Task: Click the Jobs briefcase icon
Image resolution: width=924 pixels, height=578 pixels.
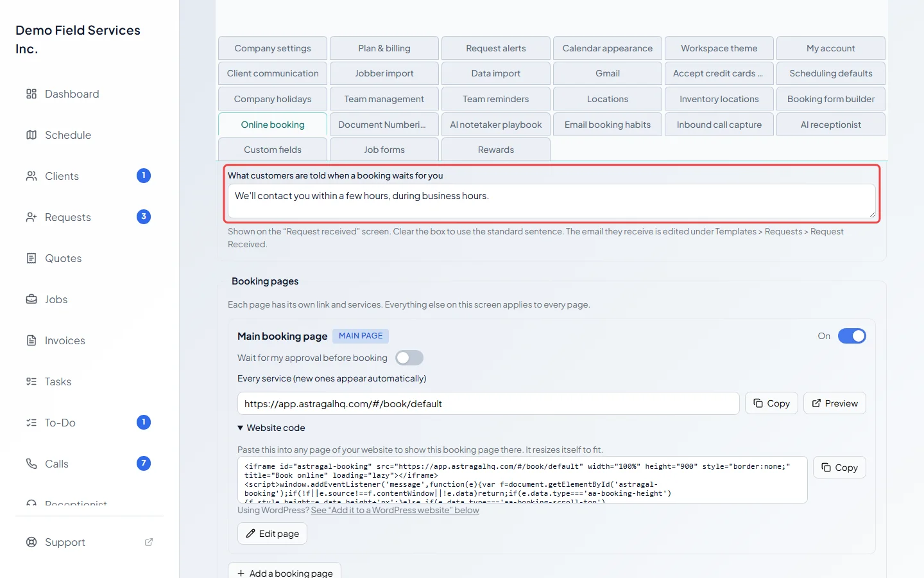Action: 31,299
